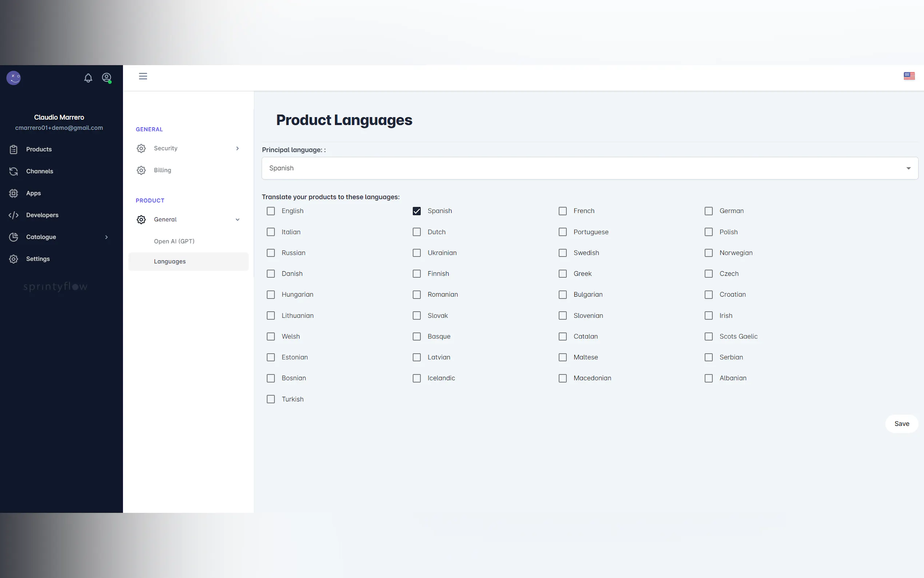Click the hamburger menu icon
The image size is (924, 578).
pos(143,76)
